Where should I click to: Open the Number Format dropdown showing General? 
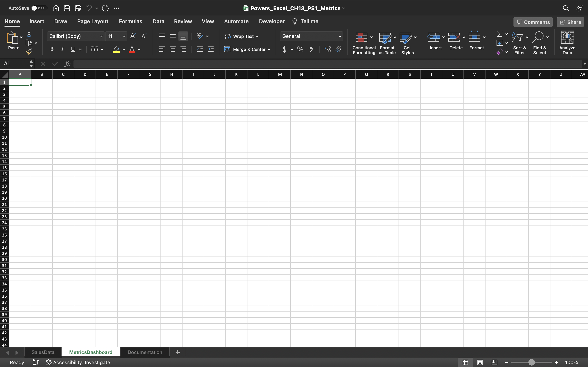coord(311,36)
